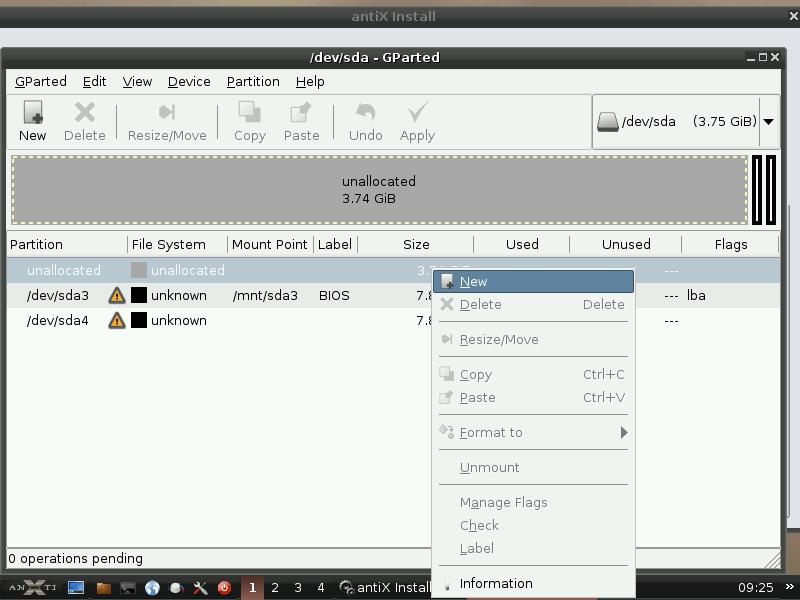Select the unallocated 3.74 GiB disk graphic

click(x=380, y=190)
